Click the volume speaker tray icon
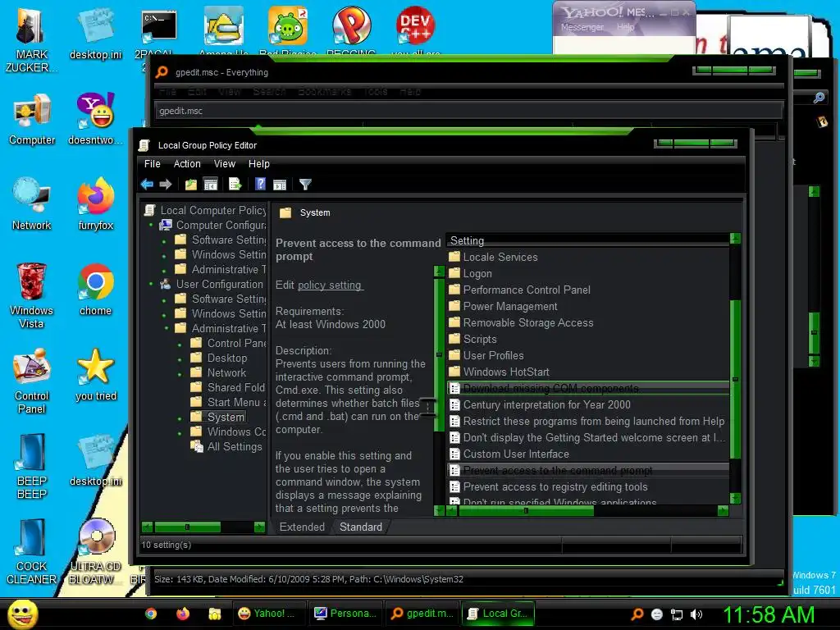Screen dimensions: 840x630 click(x=696, y=614)
